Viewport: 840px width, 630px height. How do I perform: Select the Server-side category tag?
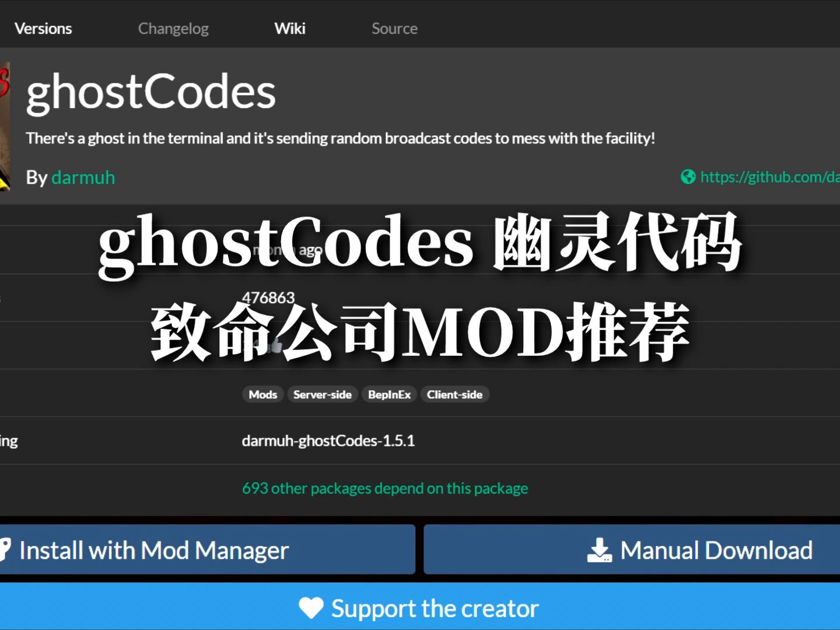[x=323, y=394]
